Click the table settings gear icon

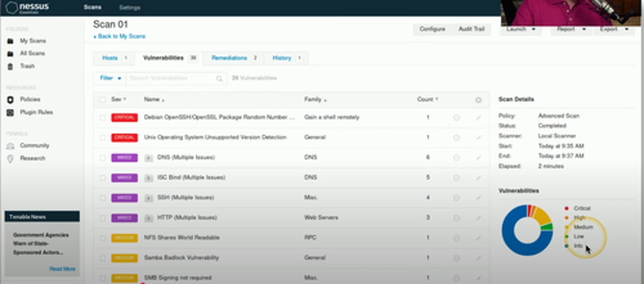pyautogui.click(x=478, y=100)
